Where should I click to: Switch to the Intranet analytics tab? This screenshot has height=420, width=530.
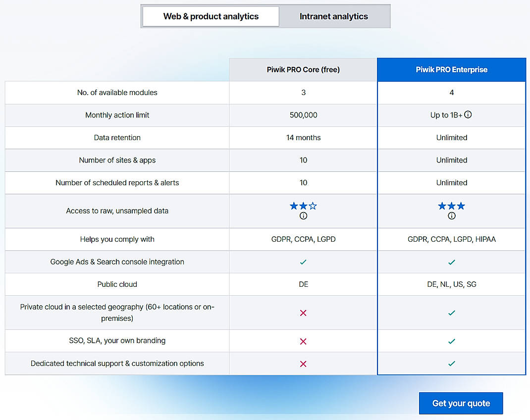click(x=334, y=16)
